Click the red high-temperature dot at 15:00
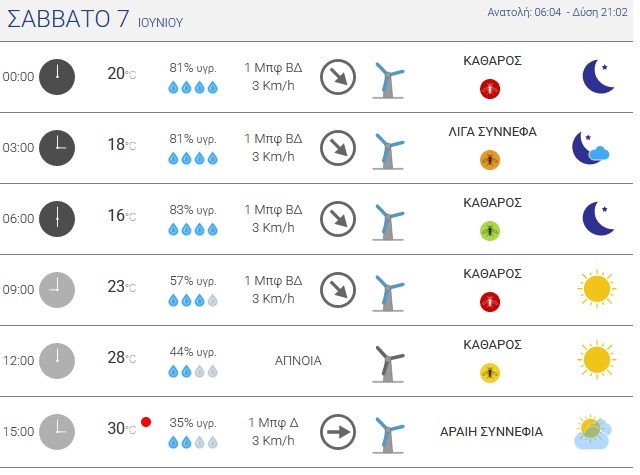 point(146,422)
